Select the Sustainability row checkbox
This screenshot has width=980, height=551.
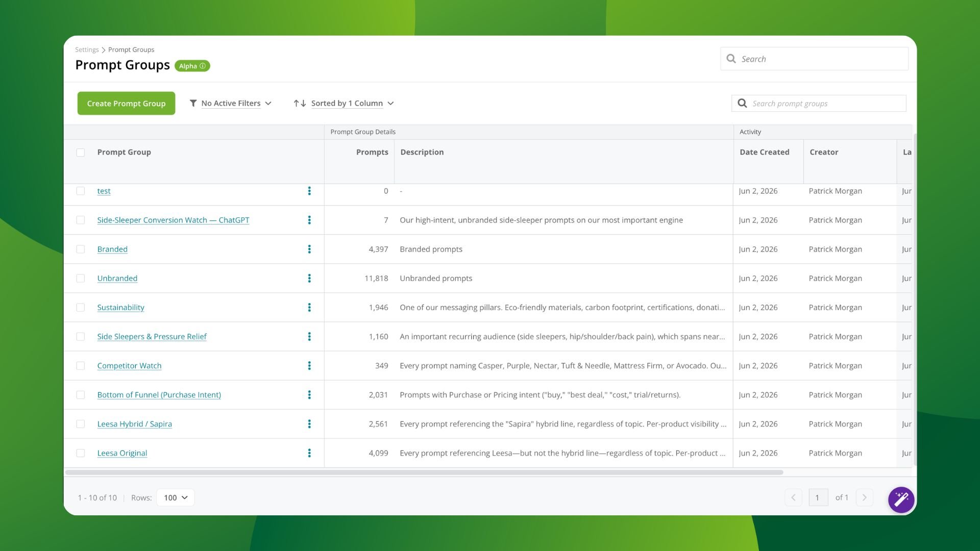pyautogui.click(x=81, y=307)
